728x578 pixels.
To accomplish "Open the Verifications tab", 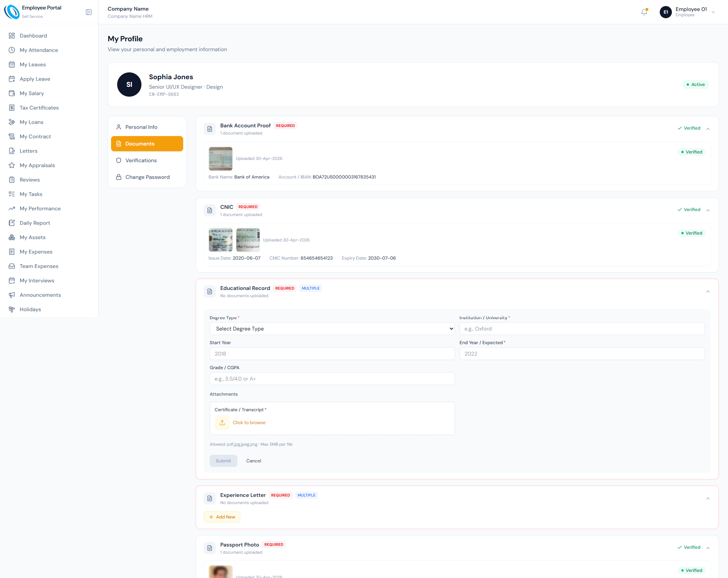I will (147, 160).
